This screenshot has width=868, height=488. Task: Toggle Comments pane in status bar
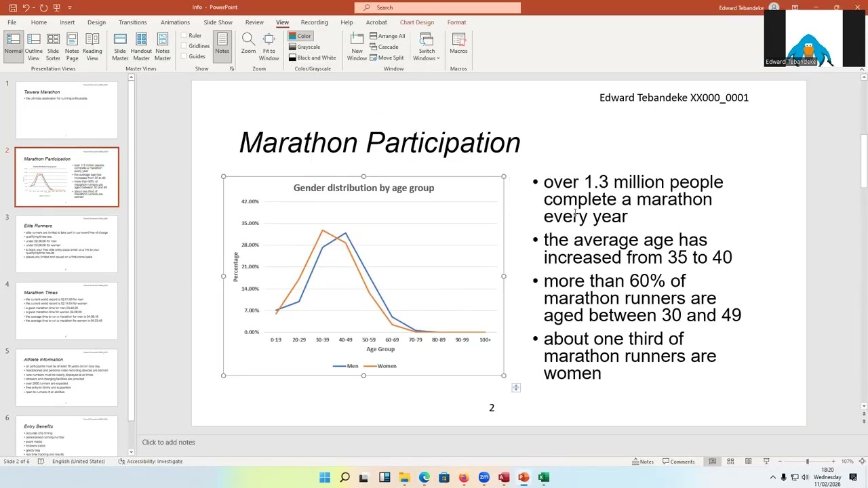tap(679, 462)
